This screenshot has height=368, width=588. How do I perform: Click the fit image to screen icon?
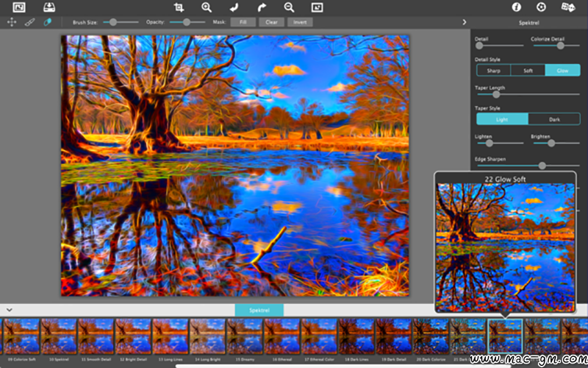[x=318, y=7]
